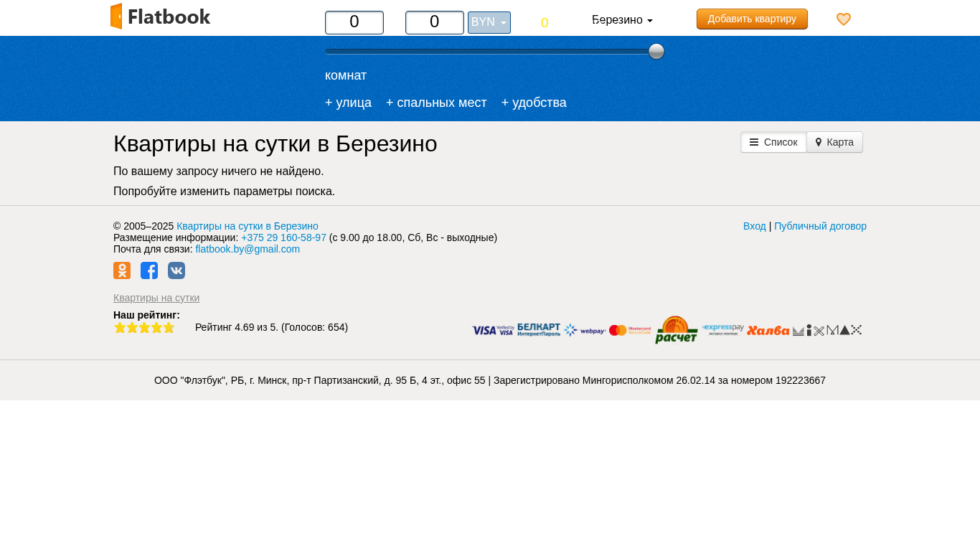Click the Add apartment button
The image size is (980, 551).
(752, 19)
